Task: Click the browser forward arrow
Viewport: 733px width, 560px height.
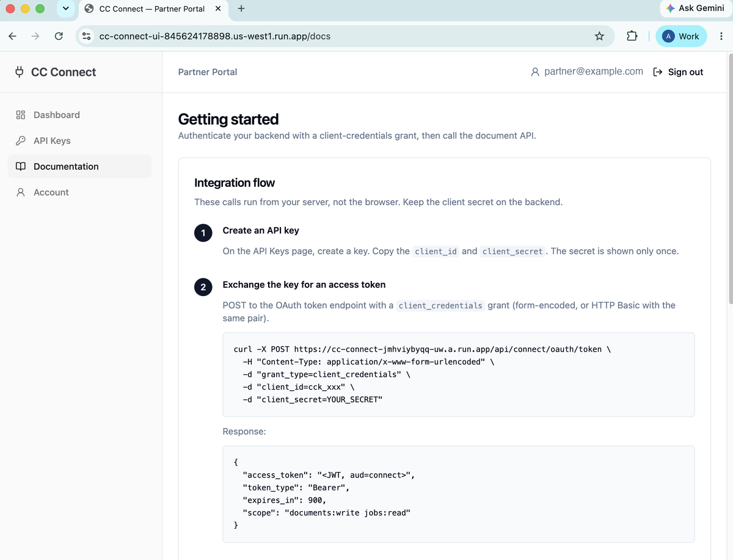Action: tap(35, 36)
